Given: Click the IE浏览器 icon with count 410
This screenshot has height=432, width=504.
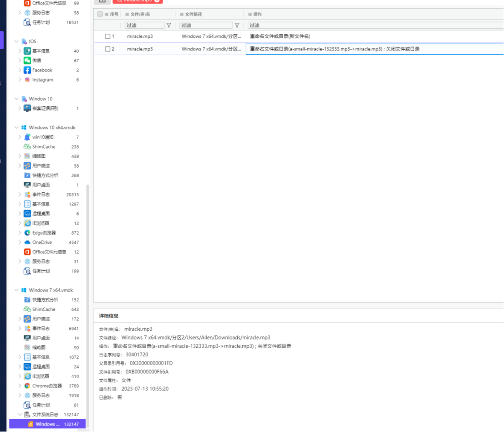Looking at the screenshot, I should [27, 376].
